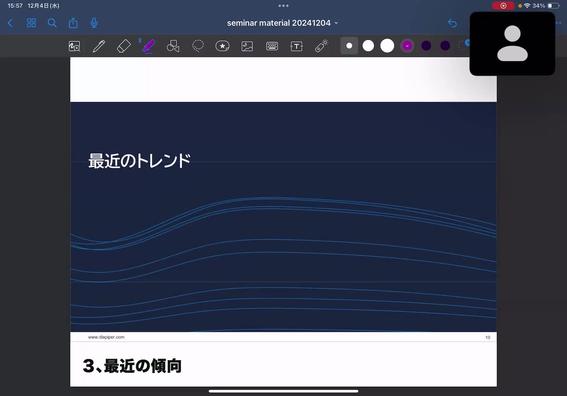This screenshot has width=567, height=396.
Task: Activate the laser pointer tool
Action: click(321, 46)
